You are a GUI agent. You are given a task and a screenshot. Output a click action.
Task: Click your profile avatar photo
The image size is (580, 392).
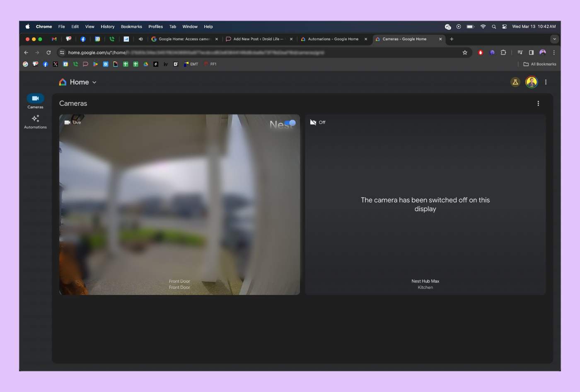[x=531, y=82]
